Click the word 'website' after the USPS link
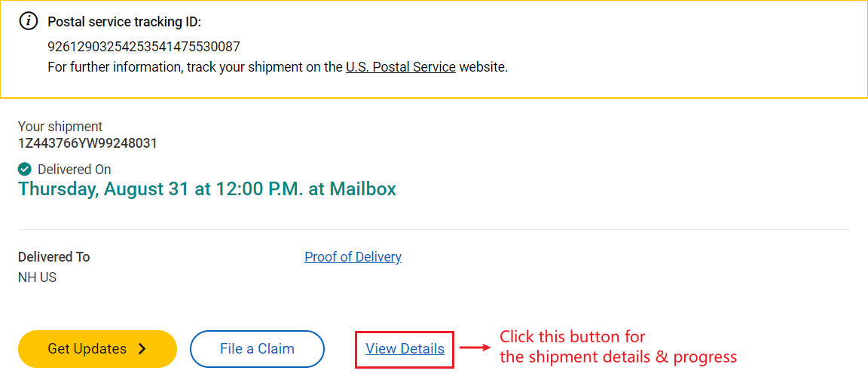This screenshot has width=868, height=392. [482, 67]
